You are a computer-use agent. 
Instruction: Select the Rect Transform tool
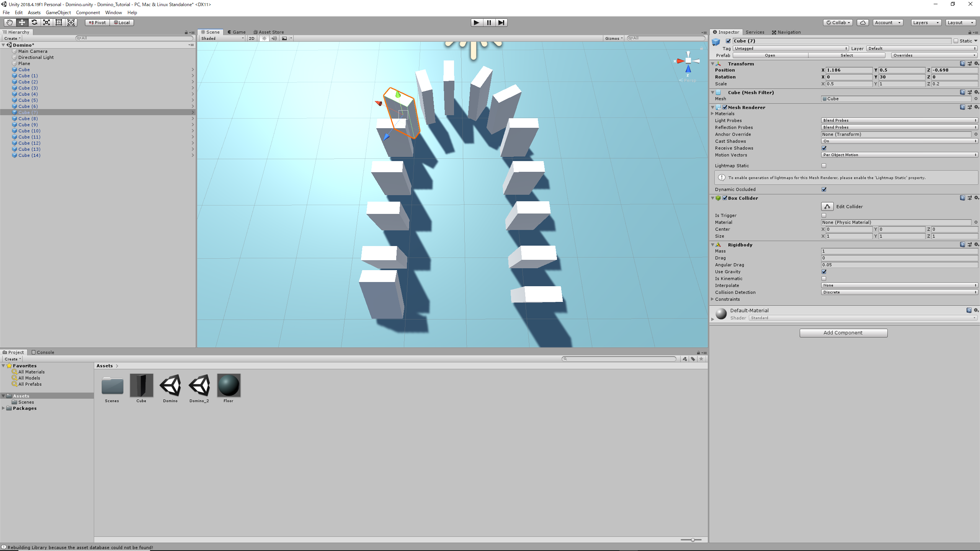pyautogui.click(x=59, y=23)
